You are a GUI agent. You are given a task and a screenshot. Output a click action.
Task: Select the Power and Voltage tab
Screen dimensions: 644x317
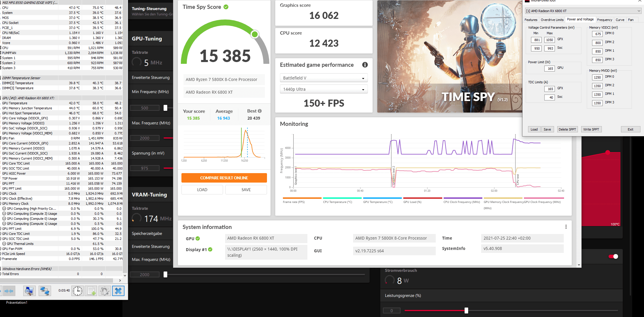point(580,19)
